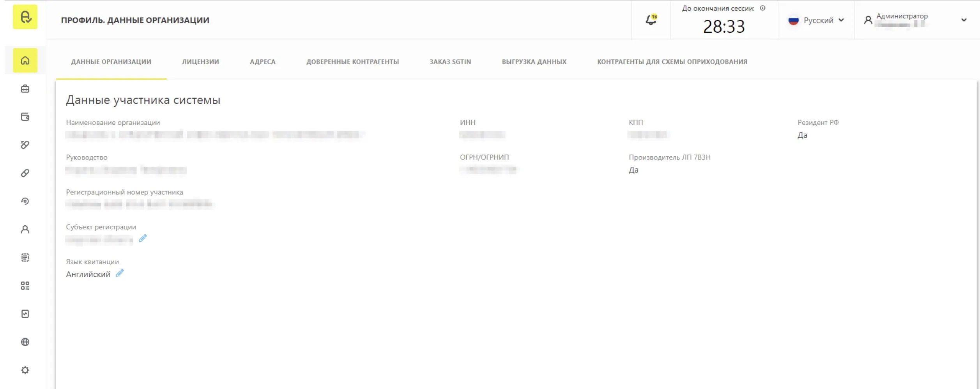
Task: Select the Заказ SGTIN tab
Action: tap(450, 62)
